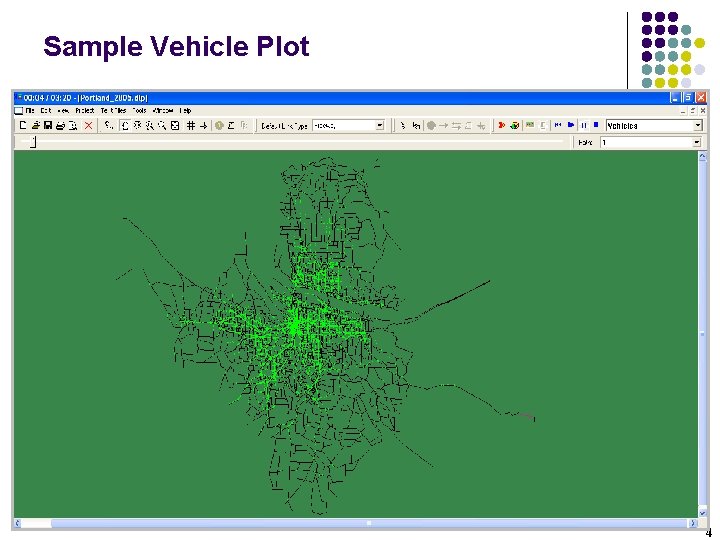
Task: Open the Window menu
Action: coord(163,111)
